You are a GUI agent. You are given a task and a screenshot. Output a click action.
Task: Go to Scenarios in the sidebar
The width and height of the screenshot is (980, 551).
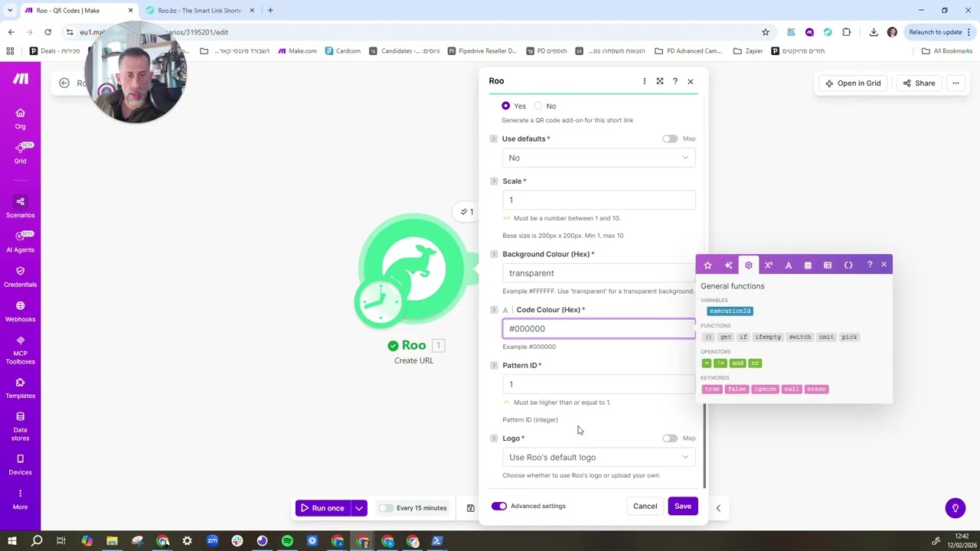point(20,207)
